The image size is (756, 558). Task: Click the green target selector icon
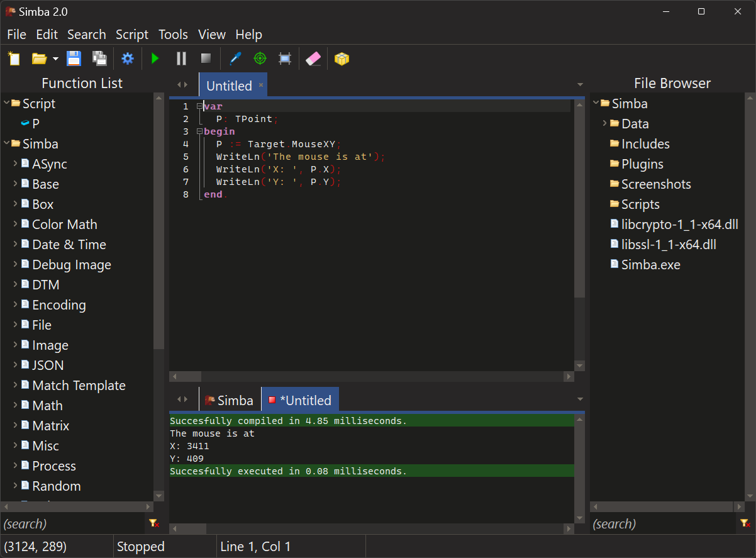point(260,59)
